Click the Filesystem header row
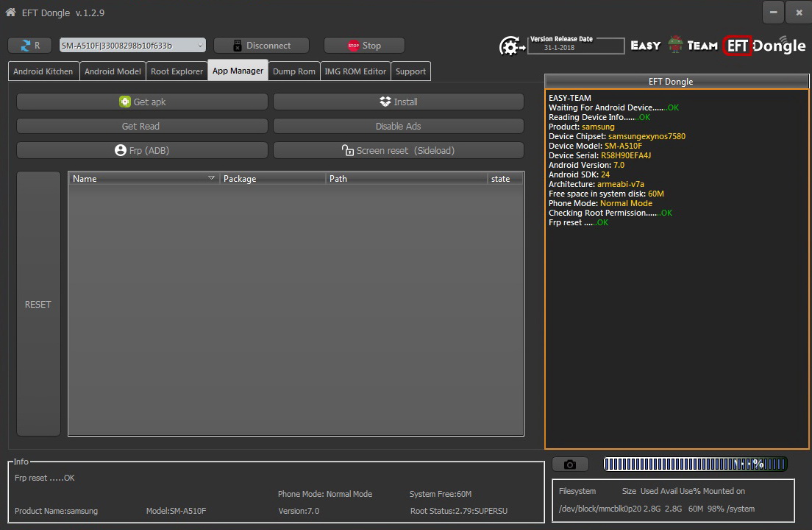The width and height of the screenshot is (812, 530). [652, 491]
